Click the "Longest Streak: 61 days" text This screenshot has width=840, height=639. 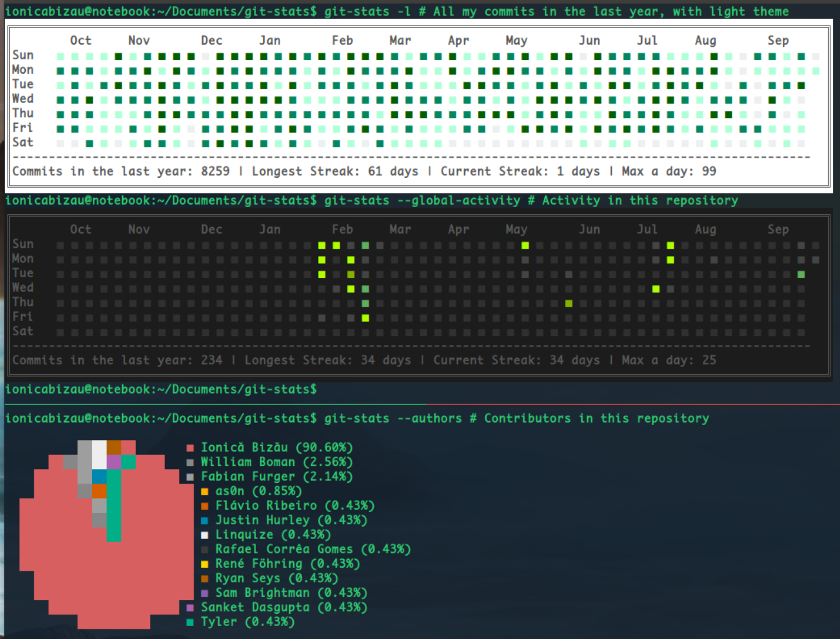click(x=335, y=171)
